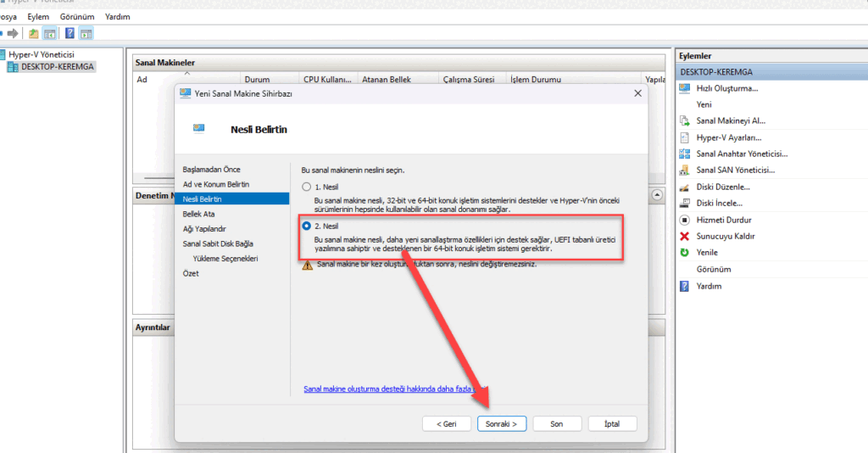Click the Sanal Anahtar Yöneticisi switch icon
This screenshot has width=868, height=453.
click(685, 154)
